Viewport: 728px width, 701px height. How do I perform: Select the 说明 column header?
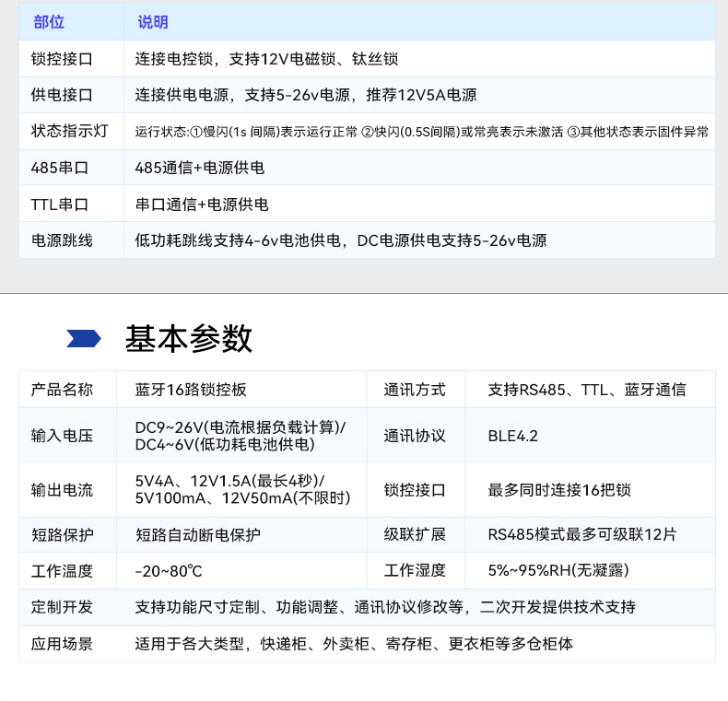coord(153,22)
